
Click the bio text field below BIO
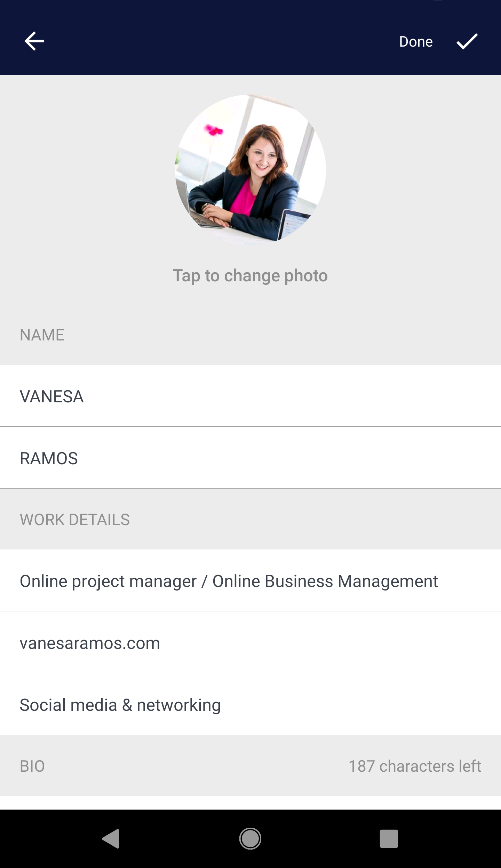[x=250, y=803]
